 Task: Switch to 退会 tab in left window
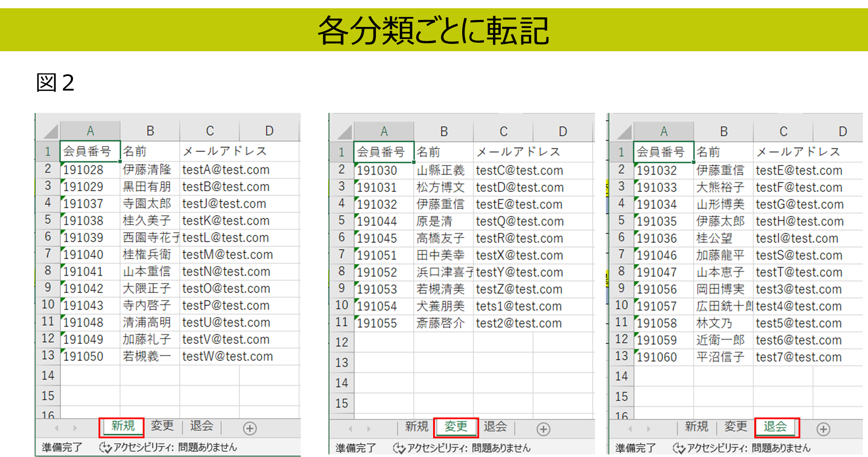tap(201, 426)
